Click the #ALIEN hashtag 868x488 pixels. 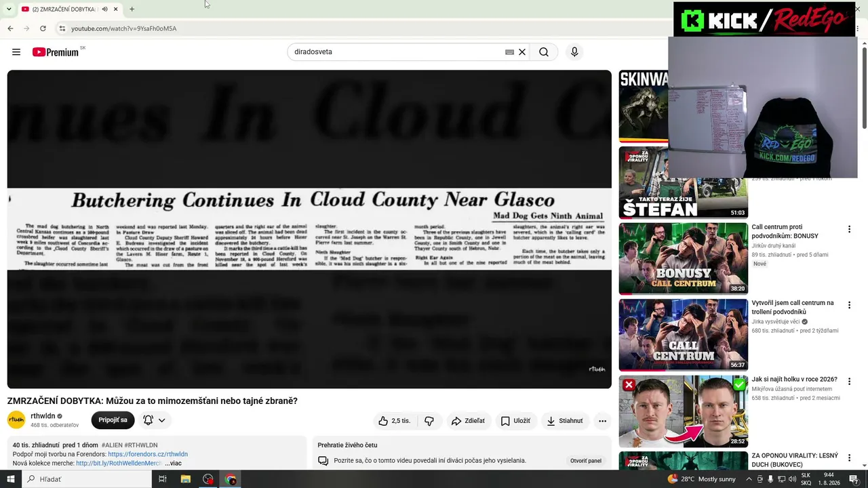tap(112, 445)
